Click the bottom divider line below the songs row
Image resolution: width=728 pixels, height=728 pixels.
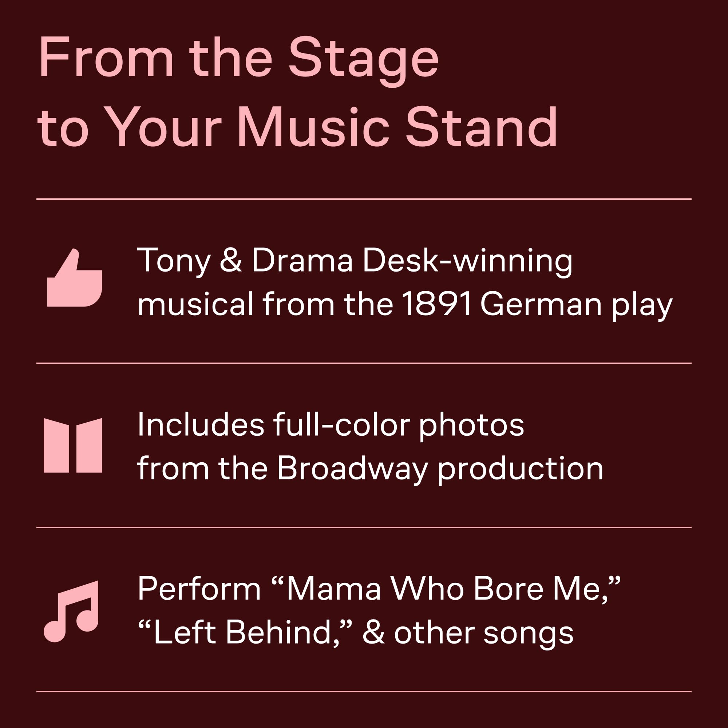tap(364, 692)
